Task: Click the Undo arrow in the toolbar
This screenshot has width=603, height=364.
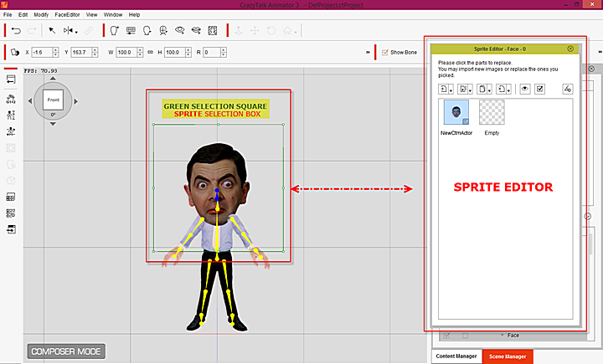Action: click(x=16, y=31)
